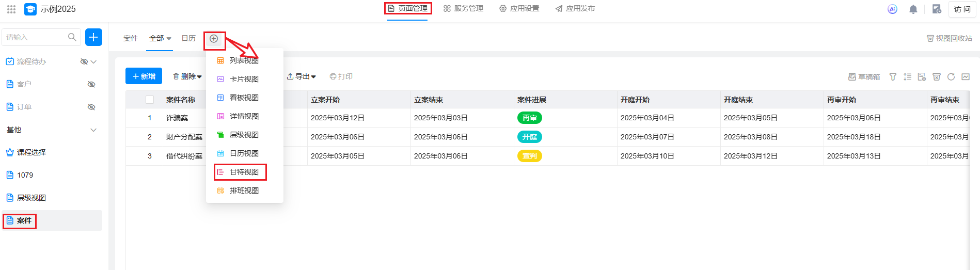Collapse the 其他 group chevron
The image size is (980, 270).
click(x=93, y=130)
